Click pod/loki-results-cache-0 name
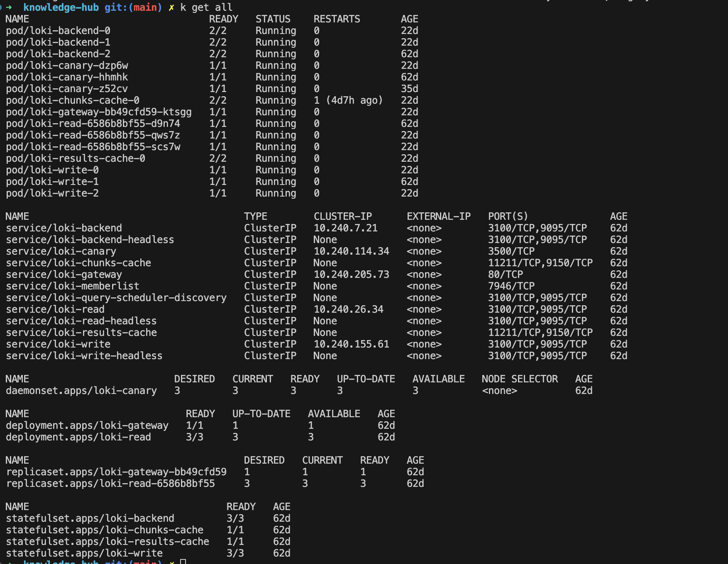Viewport: 728px width, 564px height. [76, 158]
